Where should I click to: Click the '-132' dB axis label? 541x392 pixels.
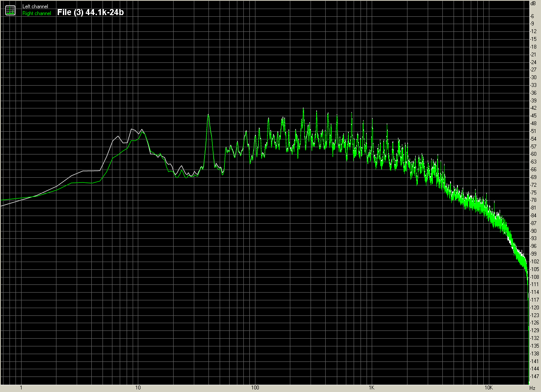click(535, 338)
